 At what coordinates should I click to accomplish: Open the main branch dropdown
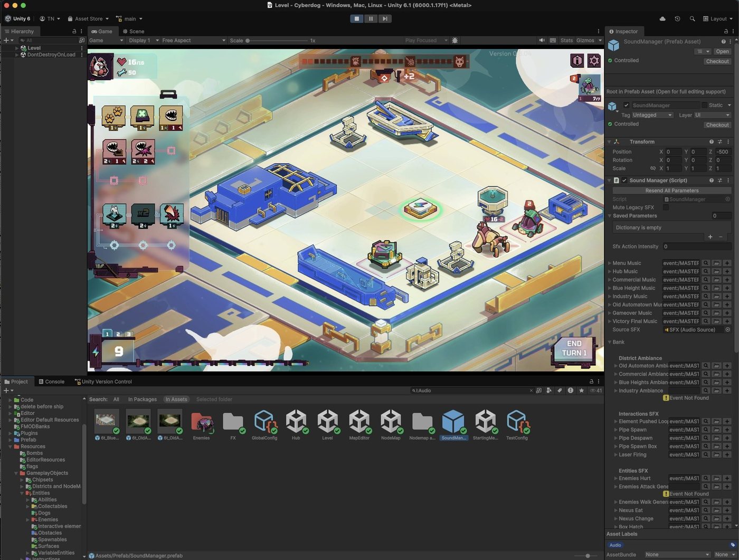click(x=129, y=18)
